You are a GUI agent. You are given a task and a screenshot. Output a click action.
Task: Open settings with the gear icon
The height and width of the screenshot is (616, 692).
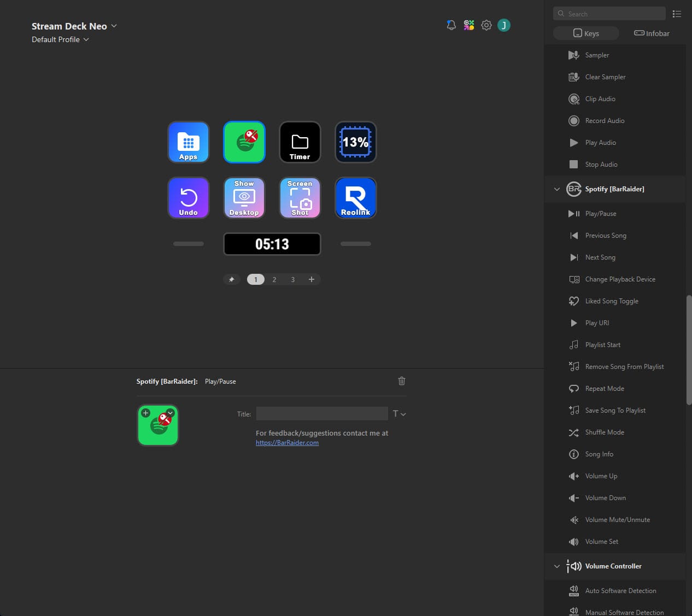tap(486, 25)
